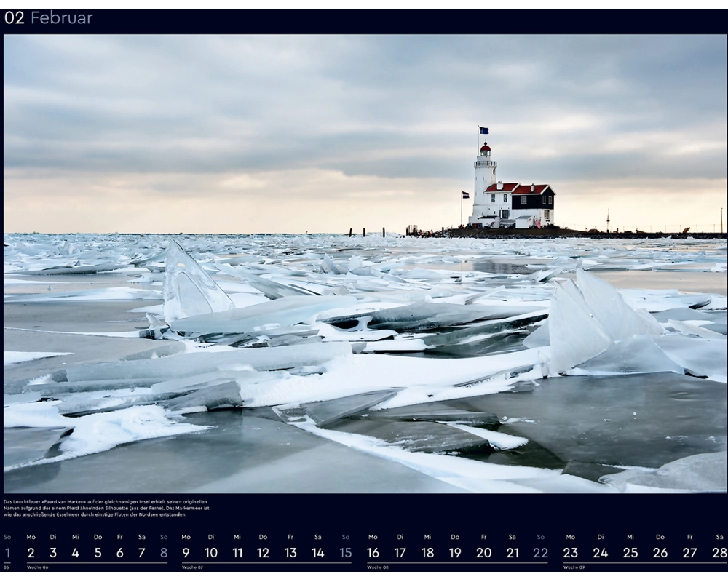The height and width of the screenshot is (582, 728).
Task: Click the last date, 28
Action: pyautogui.click(x=719, y=553)
